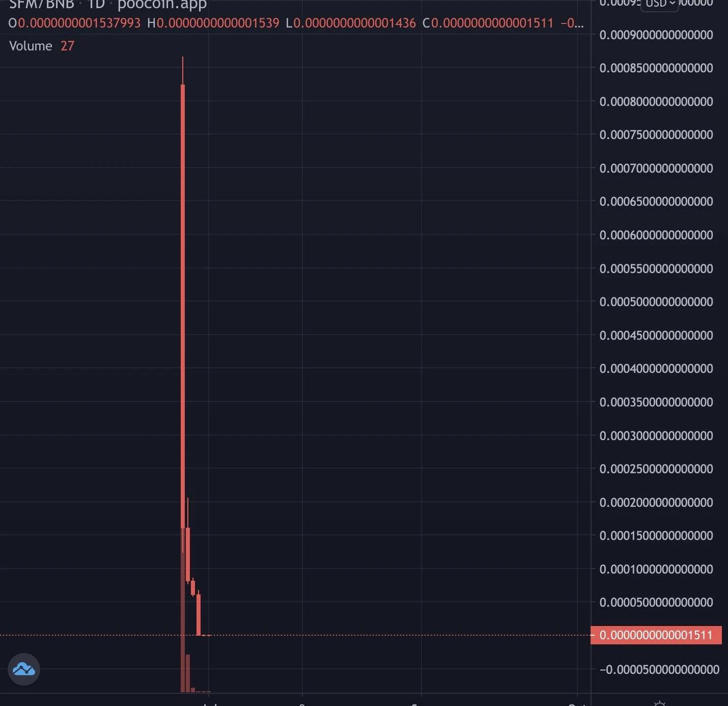Click the TradingView logo icon
This screenshot has width=728, height=706.
pos(24,669)
